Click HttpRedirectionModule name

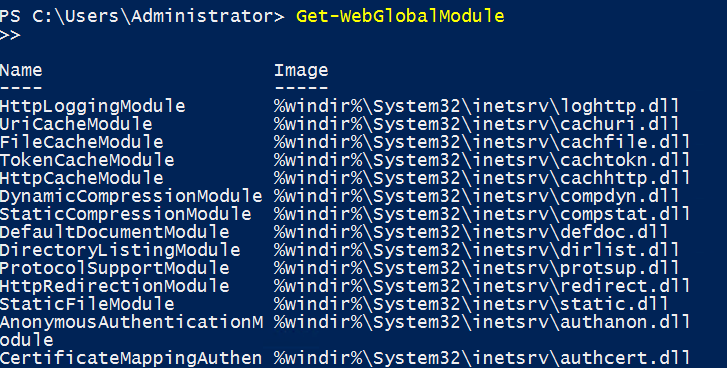click(x=115, y=286)
